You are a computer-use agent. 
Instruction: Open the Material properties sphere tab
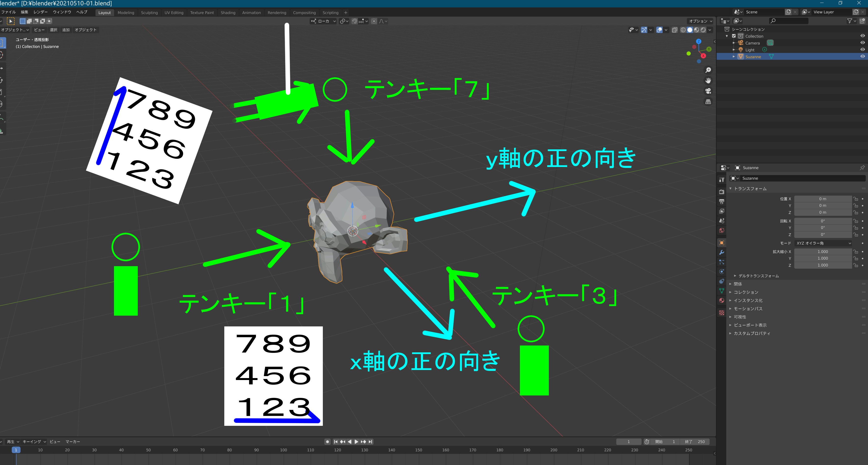point(721,300)
